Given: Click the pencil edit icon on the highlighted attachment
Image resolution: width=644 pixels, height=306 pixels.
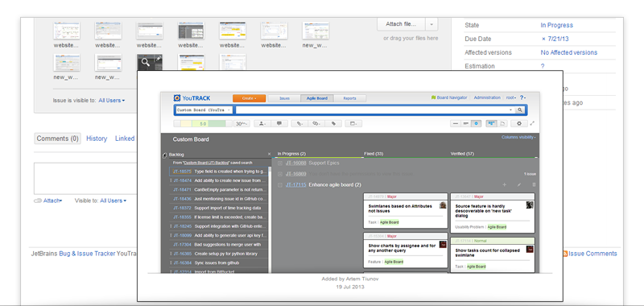Looking at the screenshot, I should point(159,59).
